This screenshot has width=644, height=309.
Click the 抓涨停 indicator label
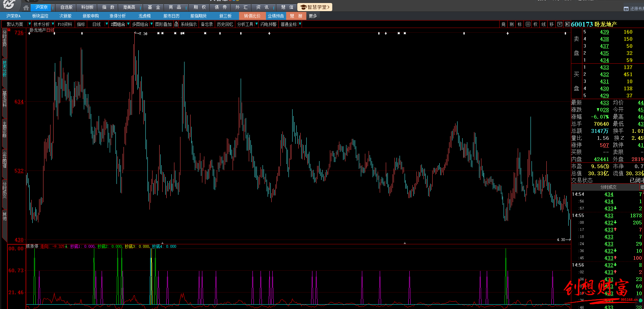point(32,246)
